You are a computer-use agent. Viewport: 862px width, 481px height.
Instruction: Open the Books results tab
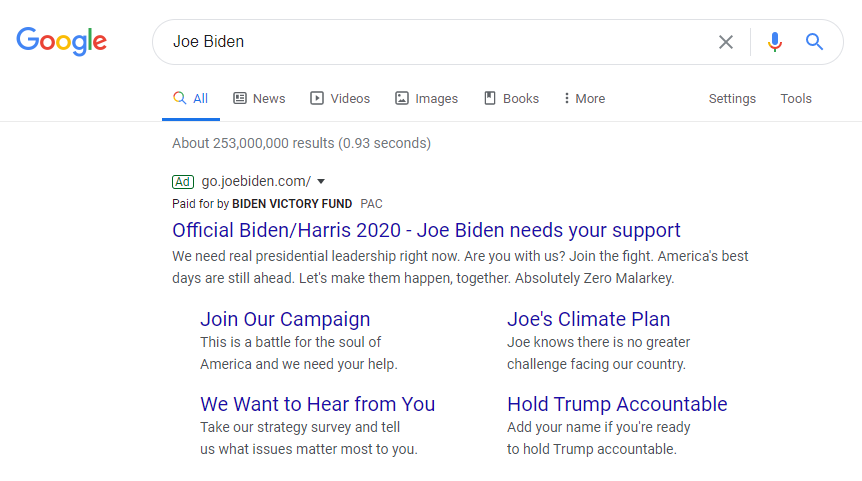[x=511, y=98]
